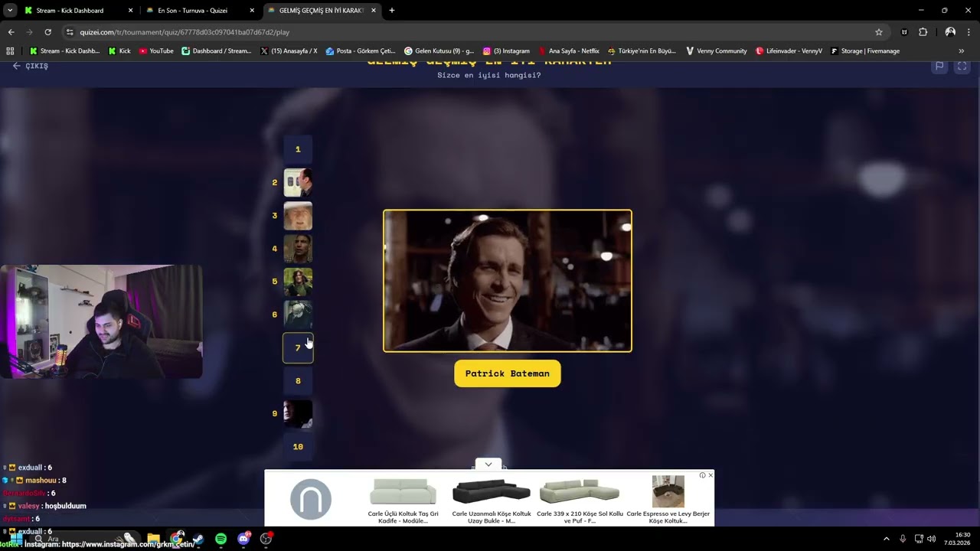This screenshot has height=551, width=980.
Task: Bookmark this page with the star icon
Action: click(879, 32)
